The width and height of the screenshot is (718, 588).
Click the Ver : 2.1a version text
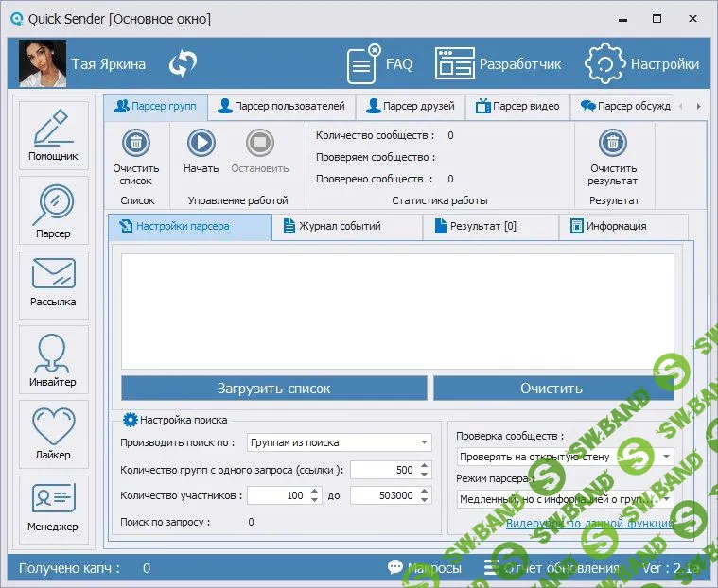[672, 568]
